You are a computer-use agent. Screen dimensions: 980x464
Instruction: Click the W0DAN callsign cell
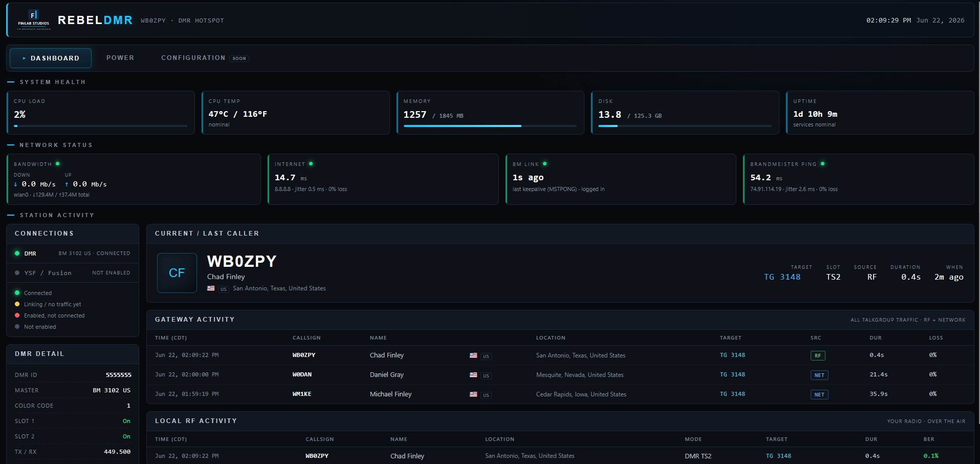pyautogui.click(x=302, y=374)
